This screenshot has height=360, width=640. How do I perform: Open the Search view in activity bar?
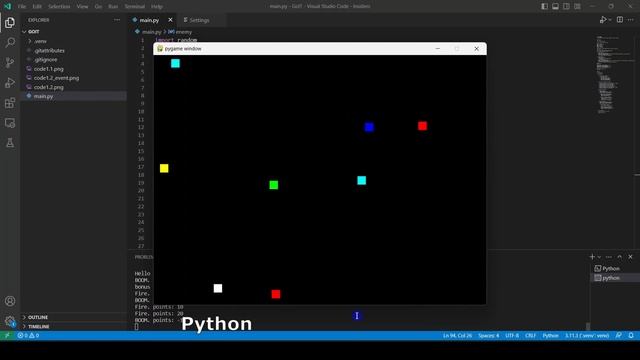point(10,42)
